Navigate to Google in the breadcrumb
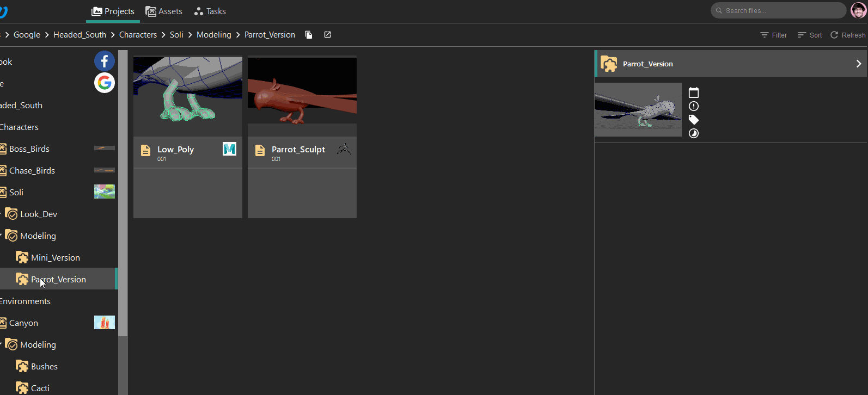 27,35
